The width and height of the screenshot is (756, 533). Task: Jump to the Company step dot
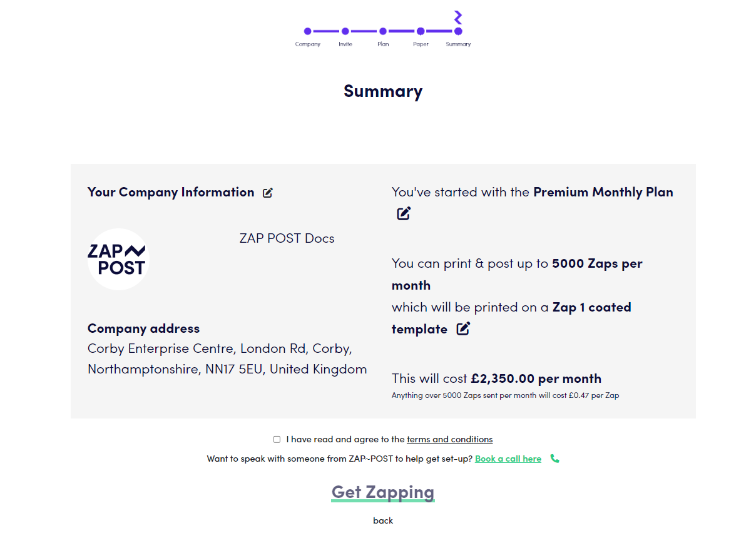[307, 31]
